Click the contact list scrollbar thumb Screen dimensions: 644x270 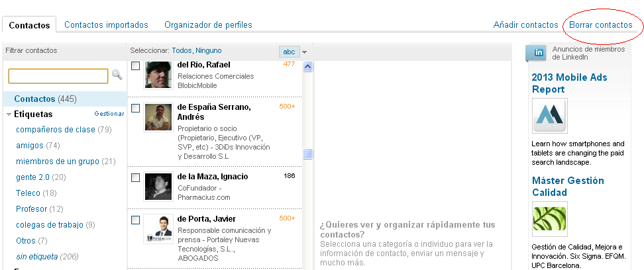coord(308,154)
